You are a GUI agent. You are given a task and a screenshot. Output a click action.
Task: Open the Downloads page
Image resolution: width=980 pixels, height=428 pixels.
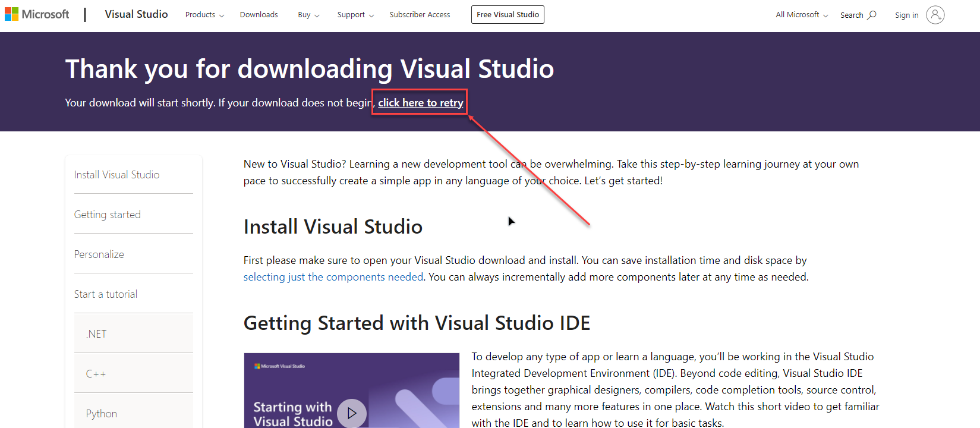pos(259,15)
